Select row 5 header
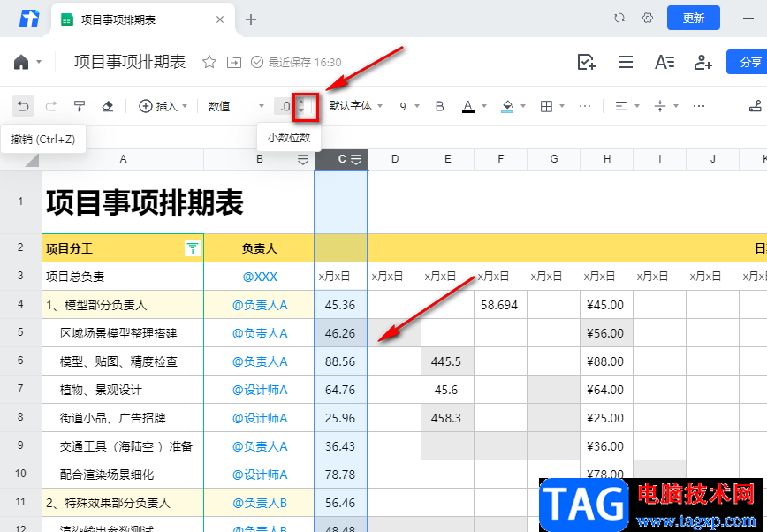This screenshot has height=532, width=767. click(20, 333)
